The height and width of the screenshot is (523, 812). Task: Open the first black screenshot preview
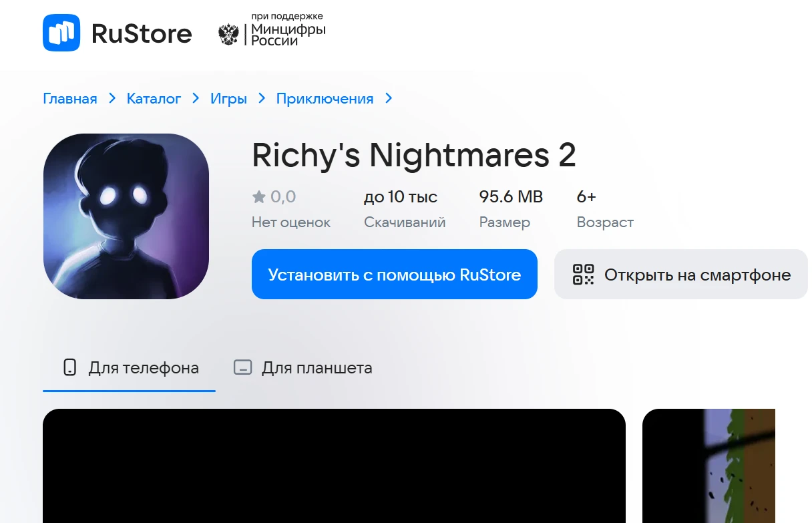click(x=334, y=466)
